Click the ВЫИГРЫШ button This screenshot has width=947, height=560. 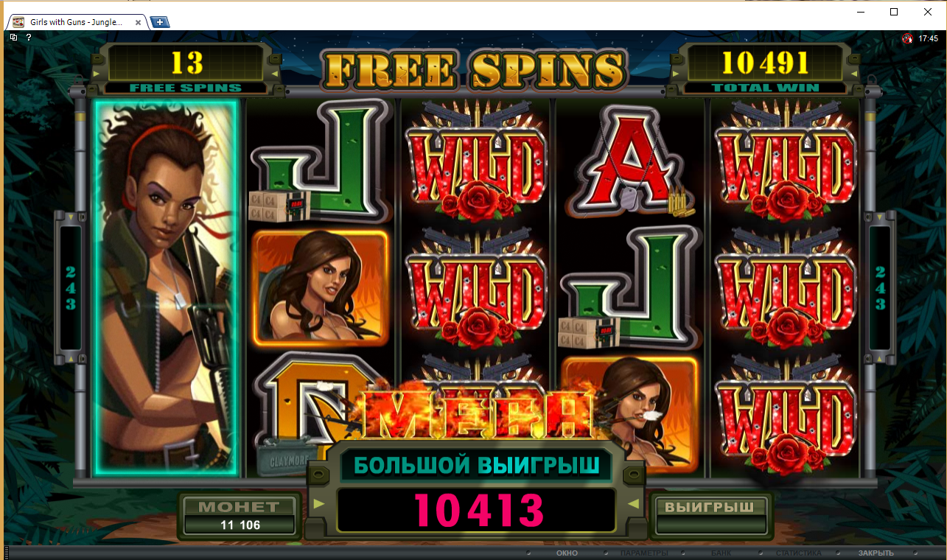click(709, 515)
